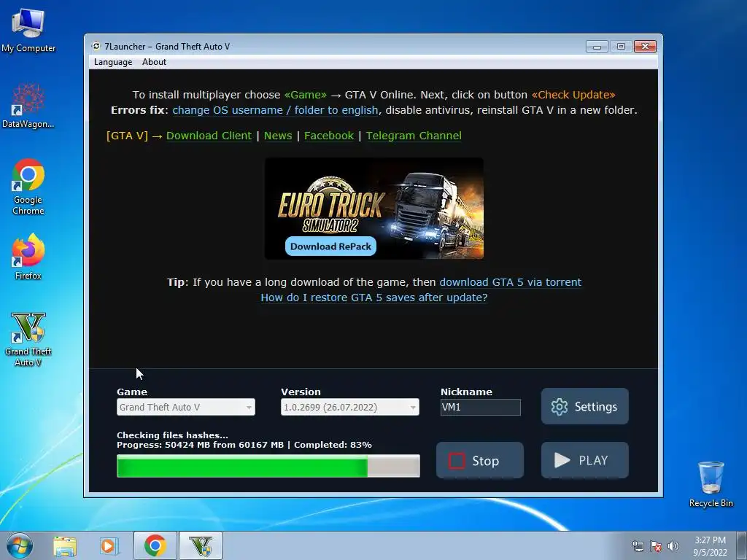The image size is (747, 560).
Task: Open the Download Client link
Action: click(209, 136)
